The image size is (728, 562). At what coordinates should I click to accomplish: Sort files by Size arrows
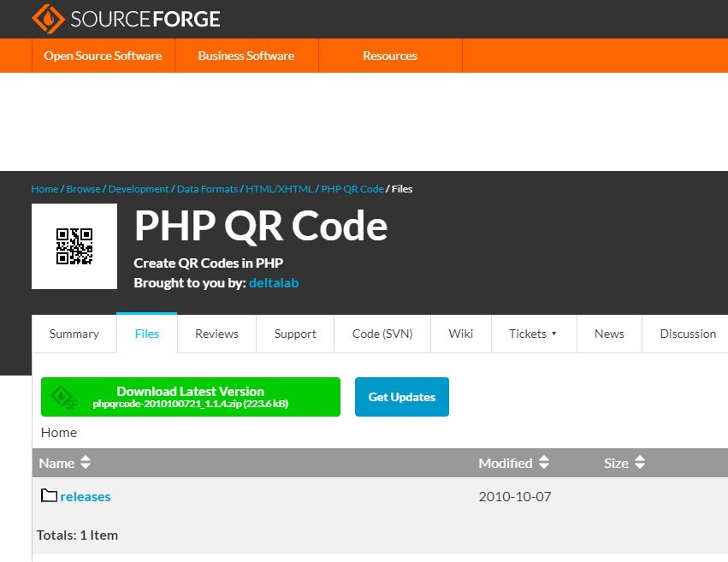point(640,462)
